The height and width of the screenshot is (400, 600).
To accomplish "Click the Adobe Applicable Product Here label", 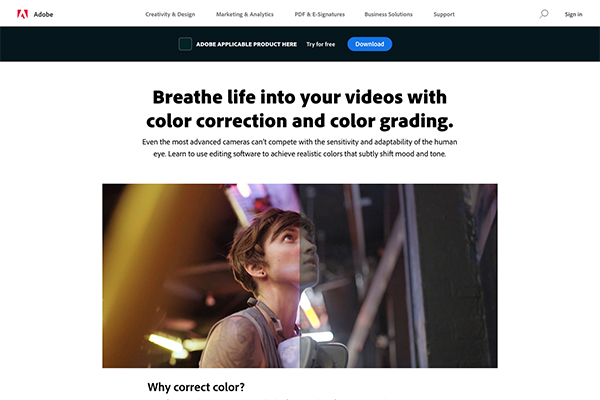I will 246,44.
